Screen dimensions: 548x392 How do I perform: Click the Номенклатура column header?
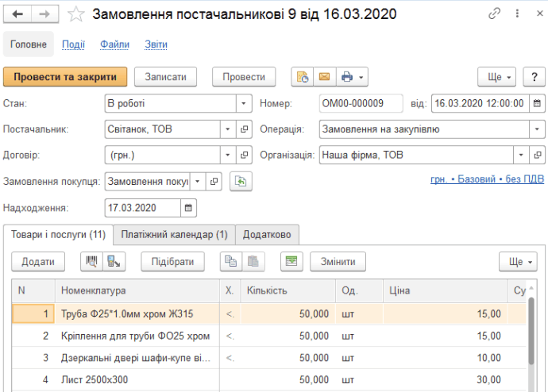(137, 290)
